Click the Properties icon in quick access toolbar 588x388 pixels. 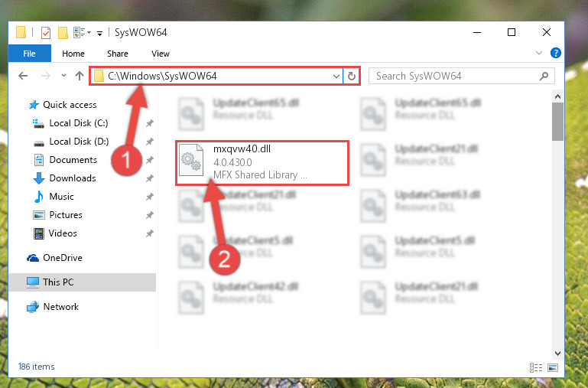coord(45,33)
